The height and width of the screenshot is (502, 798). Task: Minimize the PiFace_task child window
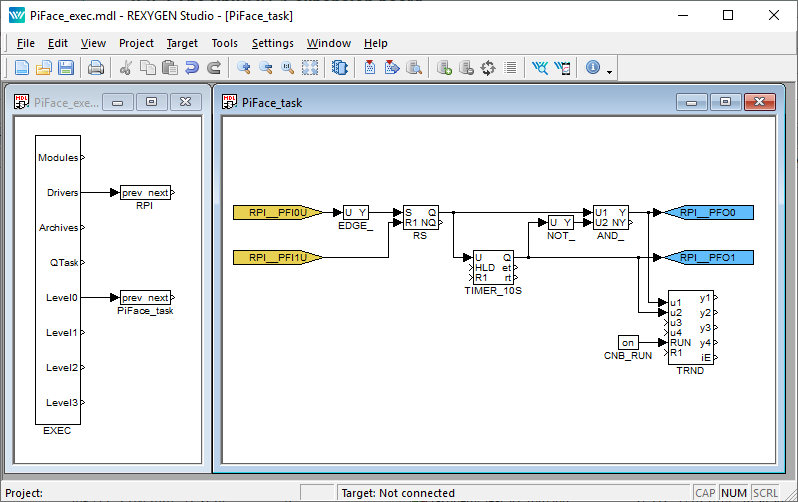692,102
